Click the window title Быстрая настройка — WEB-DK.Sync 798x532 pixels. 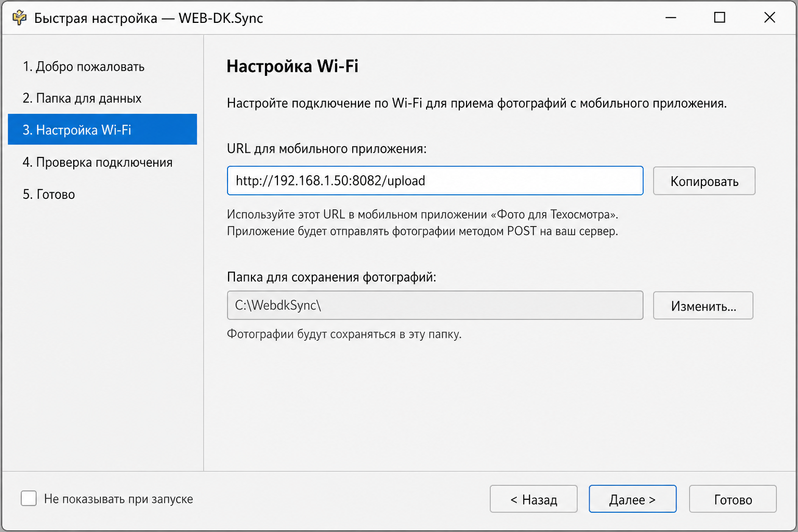149,18
